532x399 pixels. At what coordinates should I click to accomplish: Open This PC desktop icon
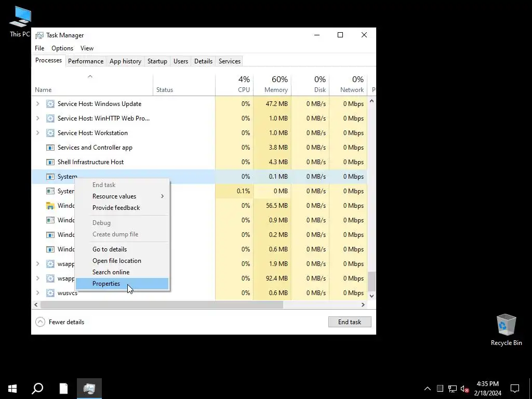(x=20, y=21)
